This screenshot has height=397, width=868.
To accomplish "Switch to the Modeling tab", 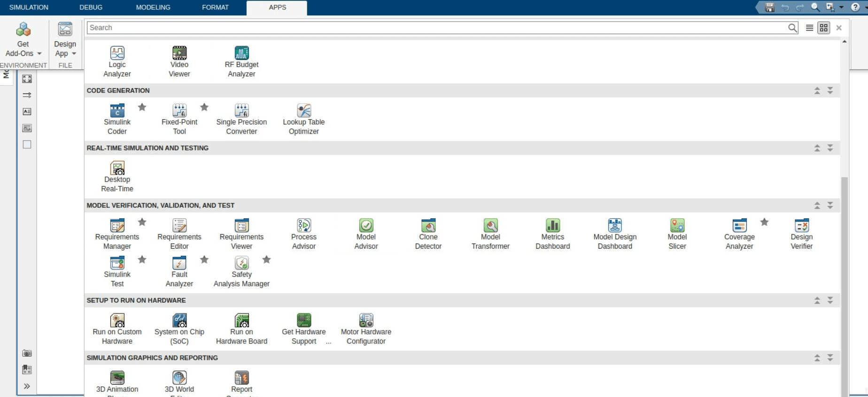I will click(153, 8).
